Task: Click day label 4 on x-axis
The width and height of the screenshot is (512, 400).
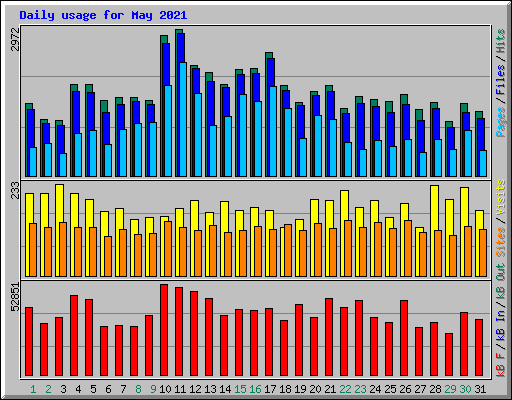Action: click(78, 389)
